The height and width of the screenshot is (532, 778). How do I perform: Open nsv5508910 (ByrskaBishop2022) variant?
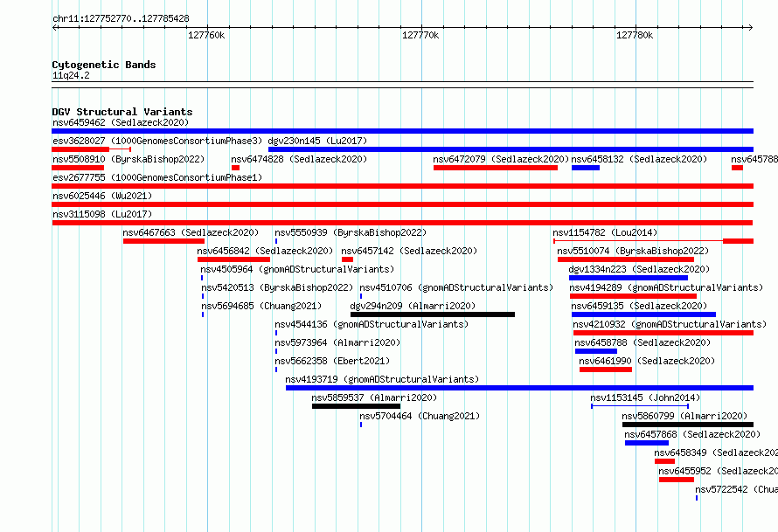click(129, 159)
